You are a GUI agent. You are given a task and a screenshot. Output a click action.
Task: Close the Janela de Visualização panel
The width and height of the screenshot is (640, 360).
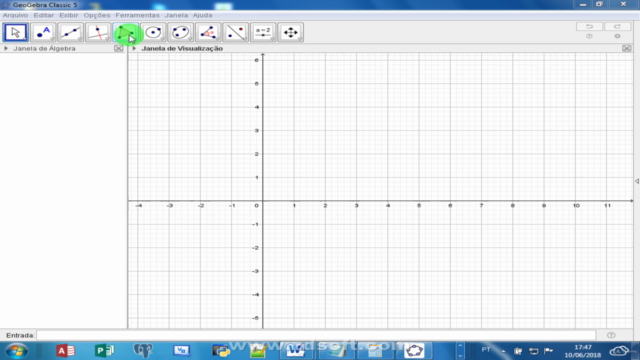point(627,49)
